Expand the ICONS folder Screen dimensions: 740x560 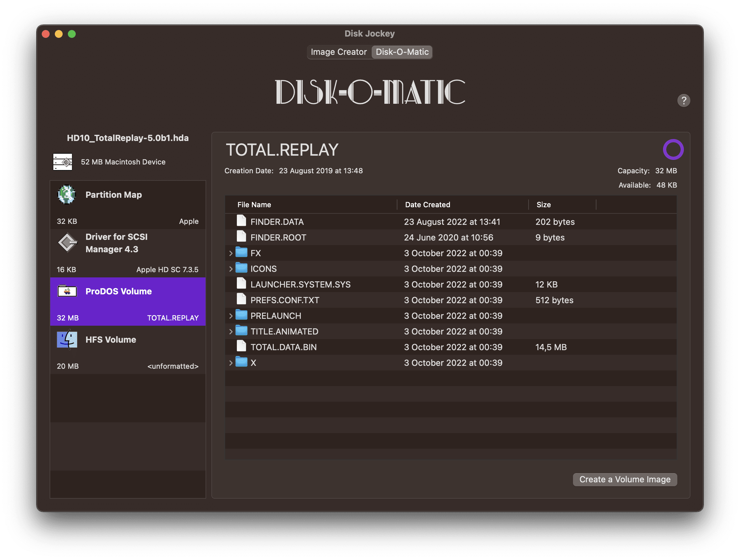point(230,269)
